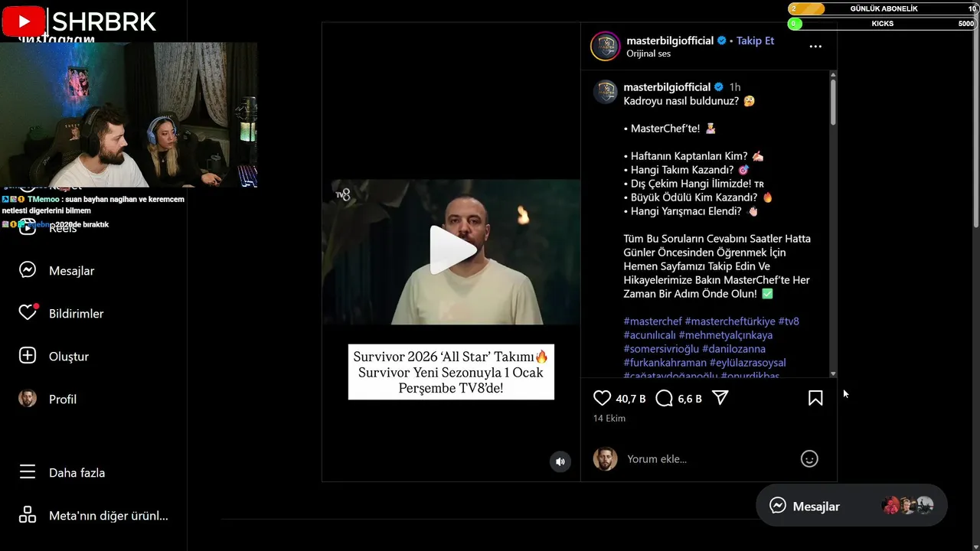The image size is (980, 551).
Task: Play the Survivor video post
Action: [452, 250]
